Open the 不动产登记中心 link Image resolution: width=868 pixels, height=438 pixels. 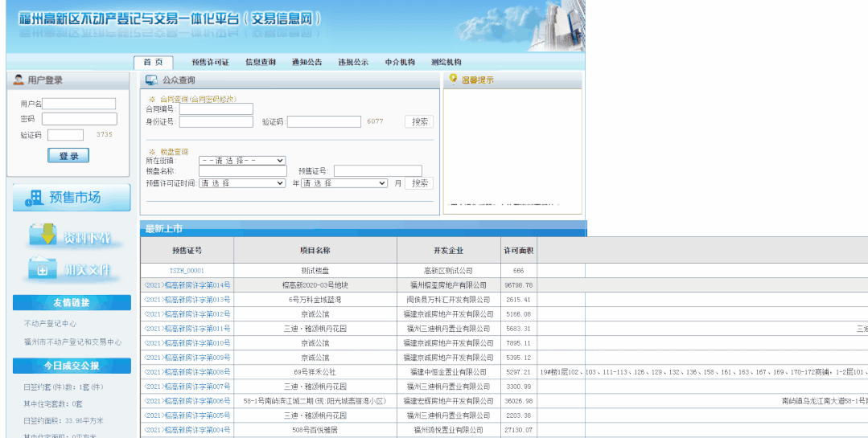tap(51, 324)
